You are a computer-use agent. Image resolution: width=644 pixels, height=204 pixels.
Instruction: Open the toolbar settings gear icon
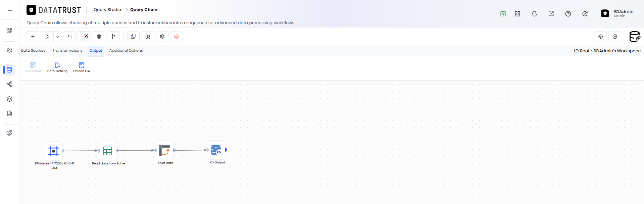tap(162, 37)
